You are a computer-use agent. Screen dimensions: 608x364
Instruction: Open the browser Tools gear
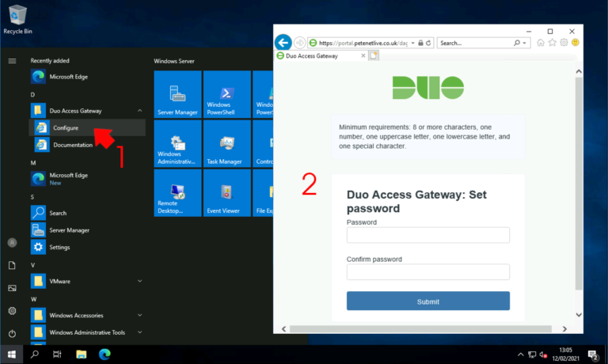(x=564, y=43)
